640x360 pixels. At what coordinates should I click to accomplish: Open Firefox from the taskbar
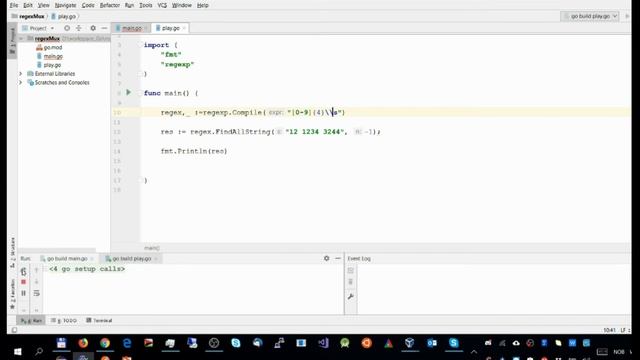pos(83,343)
